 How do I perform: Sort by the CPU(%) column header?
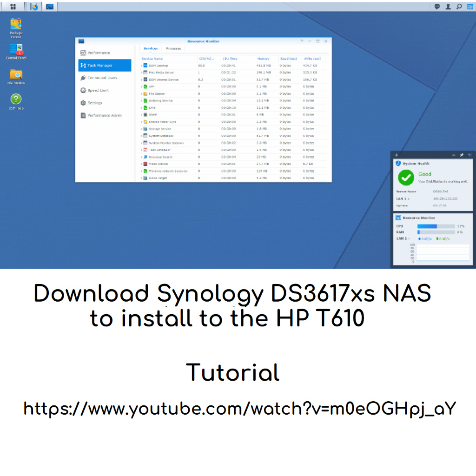206,59
